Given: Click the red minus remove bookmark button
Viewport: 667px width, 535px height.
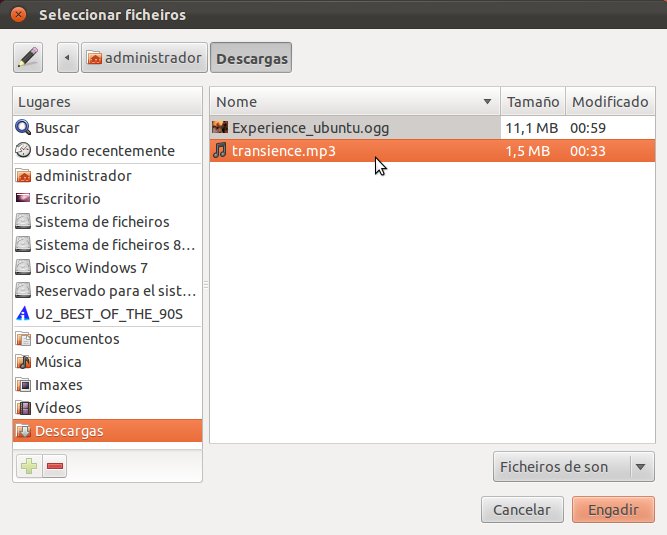Looking at the screenshot, I should point(54,466).
